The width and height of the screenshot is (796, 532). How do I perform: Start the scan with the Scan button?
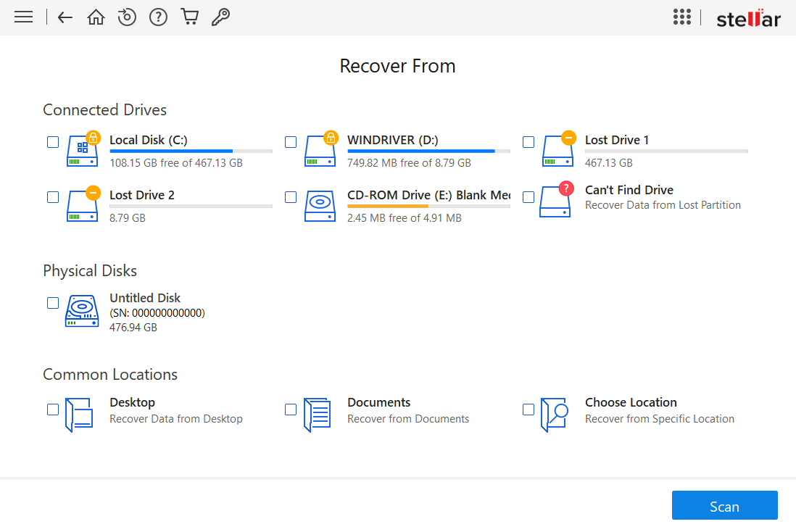click(x=724, y=505)
